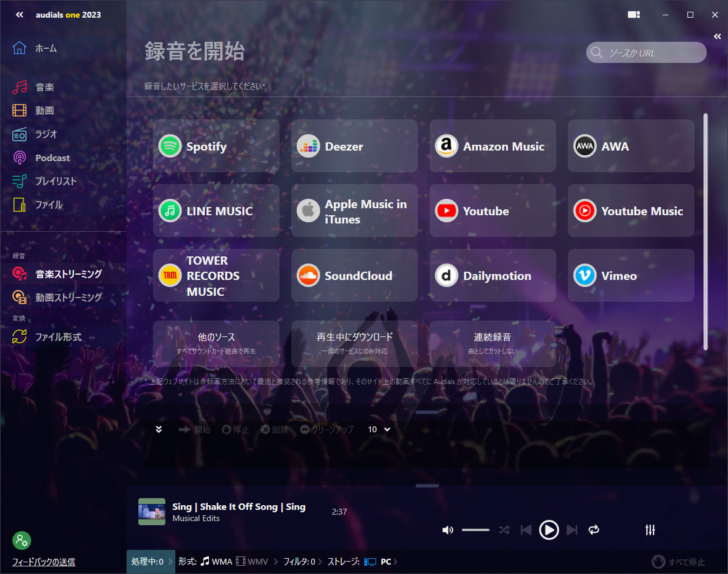
Task: Select TOWER RECORDS MUSIC tile
Action: pos(216,275)
